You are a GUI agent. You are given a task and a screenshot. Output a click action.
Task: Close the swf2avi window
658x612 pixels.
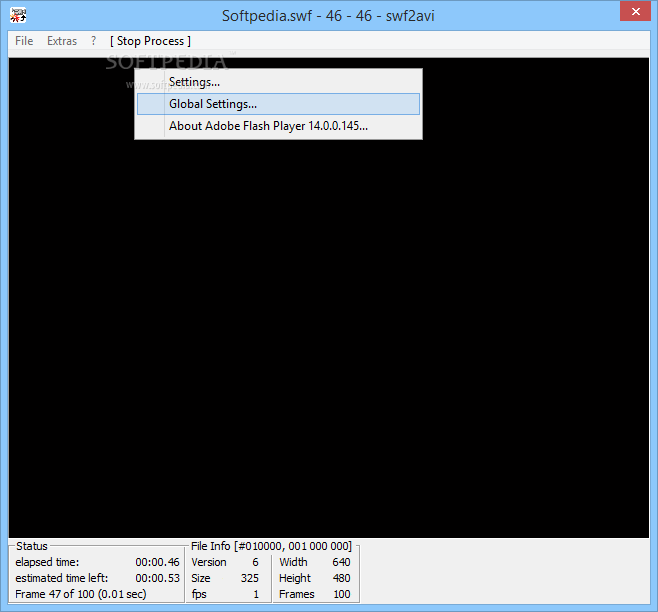(x=635, y=11)
